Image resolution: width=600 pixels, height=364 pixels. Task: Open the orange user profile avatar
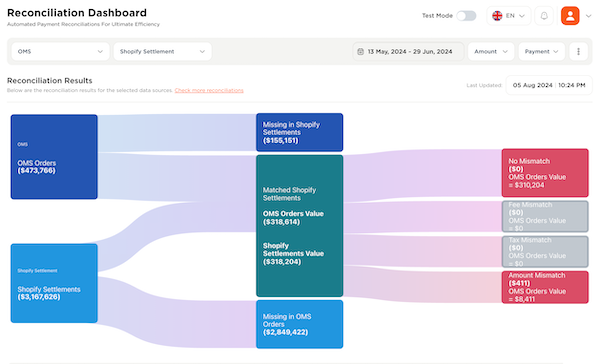(x=570, y=16)
